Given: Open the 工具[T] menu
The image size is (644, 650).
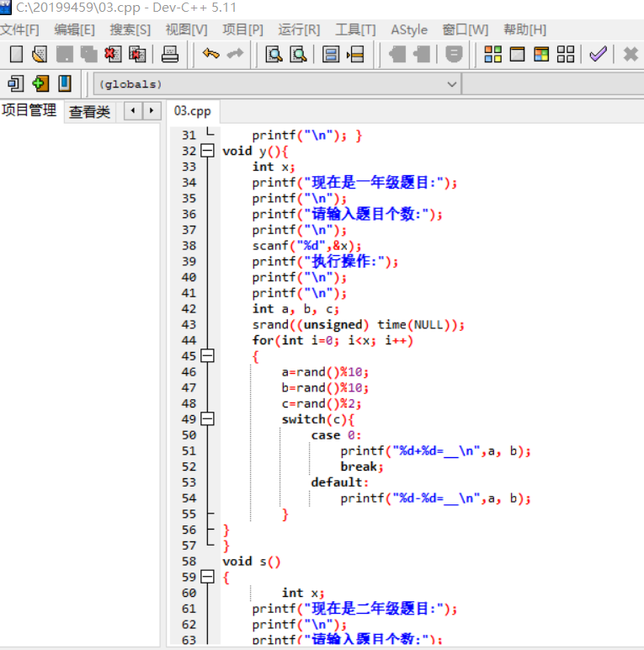Looking at the screenshot, I should (355, 29).
